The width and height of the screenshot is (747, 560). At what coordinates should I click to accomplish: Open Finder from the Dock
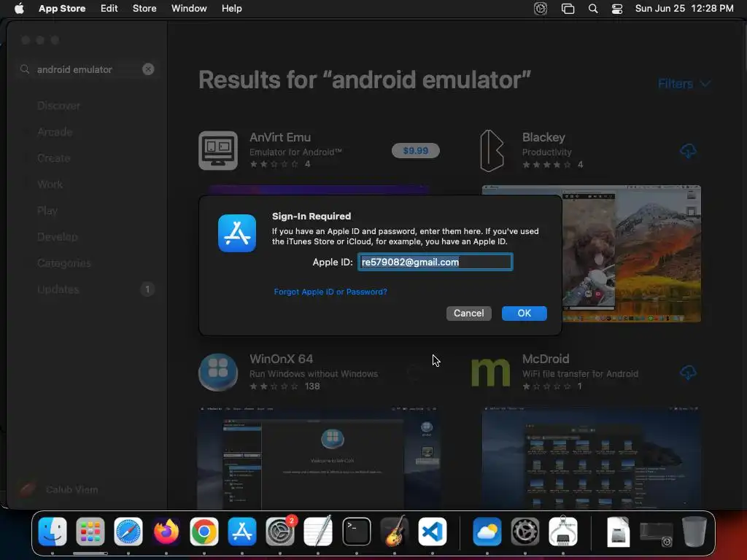click(53, 532)
